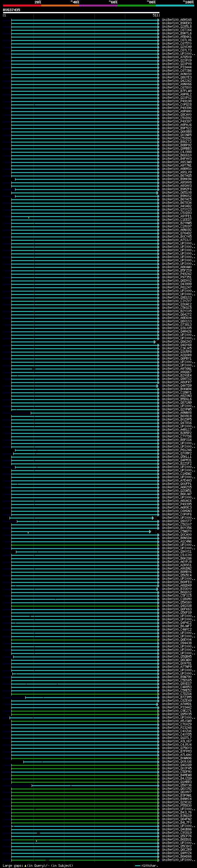The height and width of the screenshot is (868, 197).
Task: Open the UniRef100_B2ZSF2 entry
Action: coord(177,464)
